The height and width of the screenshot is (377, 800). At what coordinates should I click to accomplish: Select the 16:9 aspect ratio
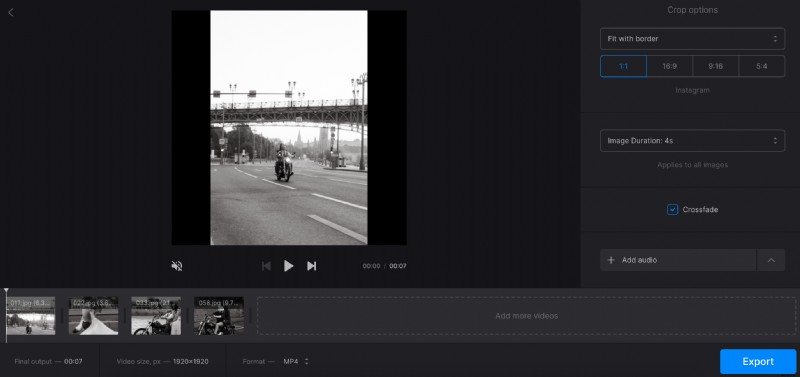tap(669, 66)
